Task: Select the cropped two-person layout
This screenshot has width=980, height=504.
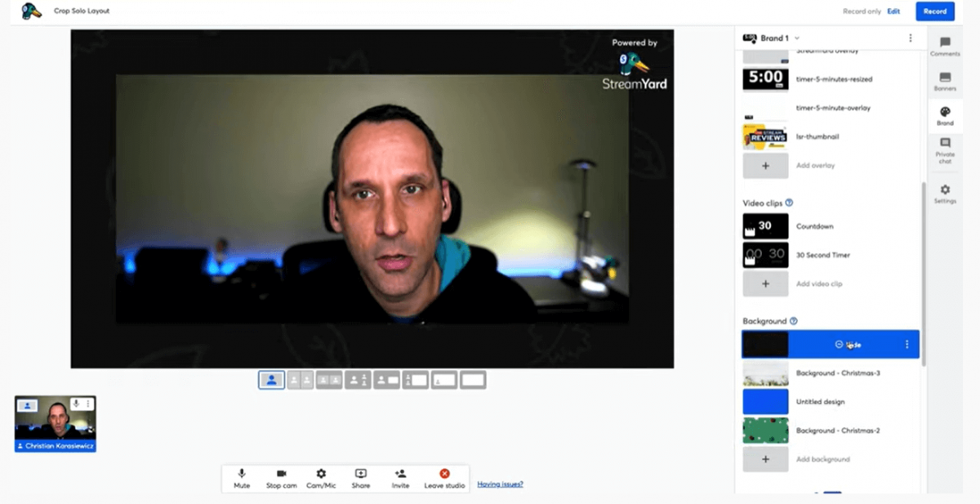Action: tap(301, 380)
